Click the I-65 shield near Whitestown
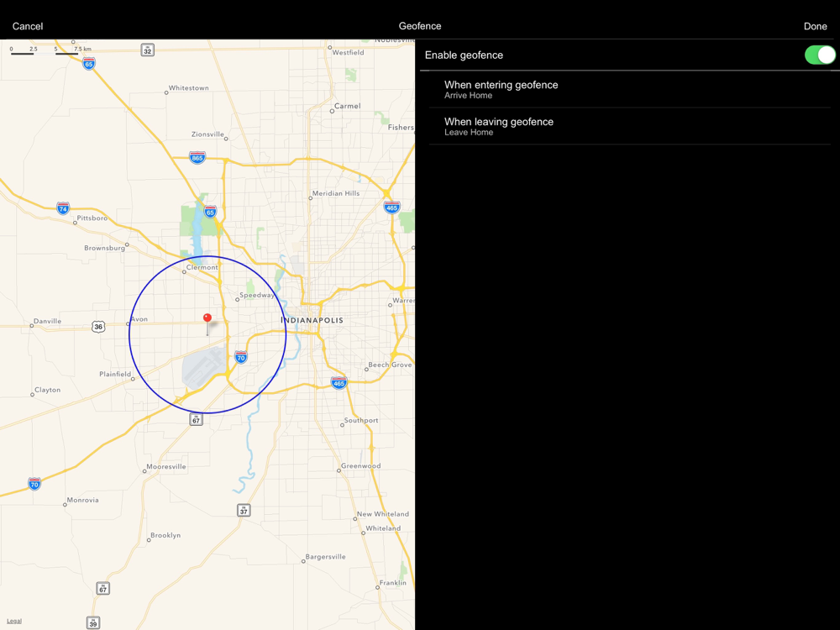Screen dimensions: 840x630 coord(89,64)
